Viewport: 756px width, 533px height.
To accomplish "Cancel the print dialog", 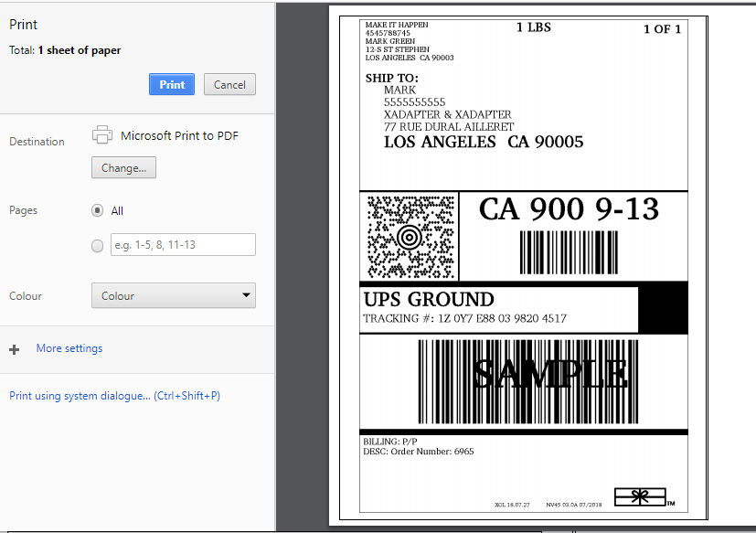I will [229, 84].
